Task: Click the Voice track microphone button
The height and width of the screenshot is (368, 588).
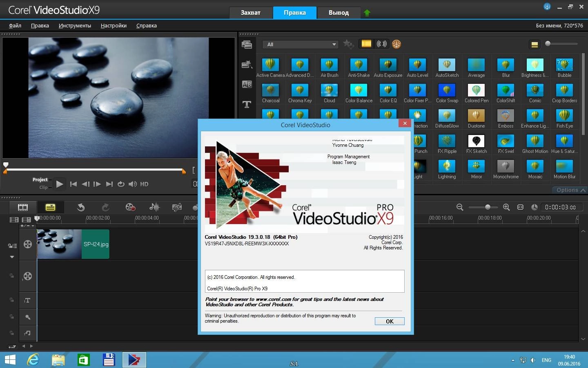Action: pos(28,317)
